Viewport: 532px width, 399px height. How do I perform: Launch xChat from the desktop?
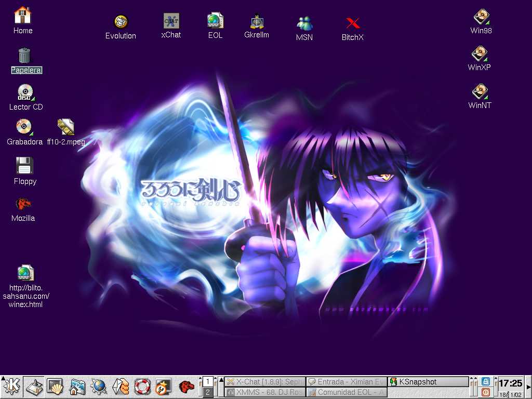click(x=171, y=21)
